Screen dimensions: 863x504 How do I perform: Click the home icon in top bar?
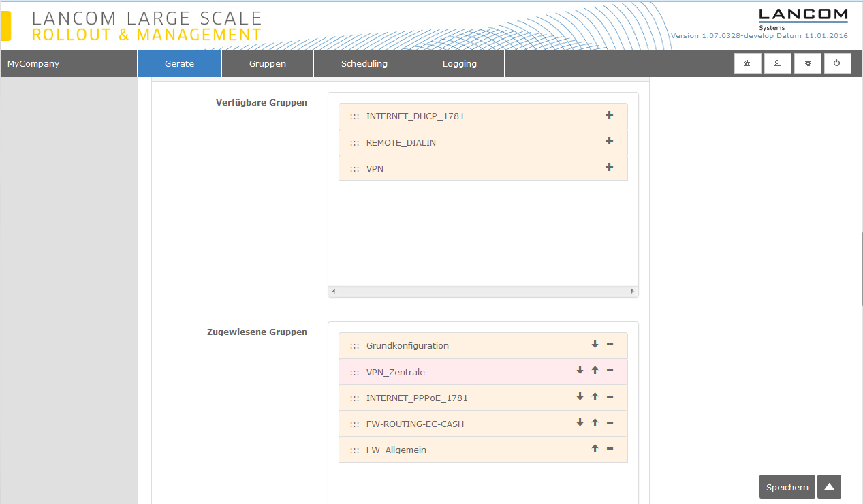tap(747, 63)
